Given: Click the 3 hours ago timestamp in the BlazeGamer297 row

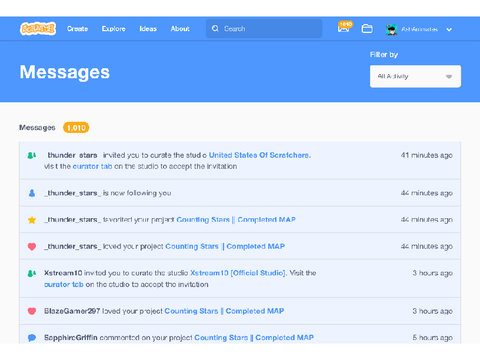Looking at the screenshot, I should coord(432,311).
